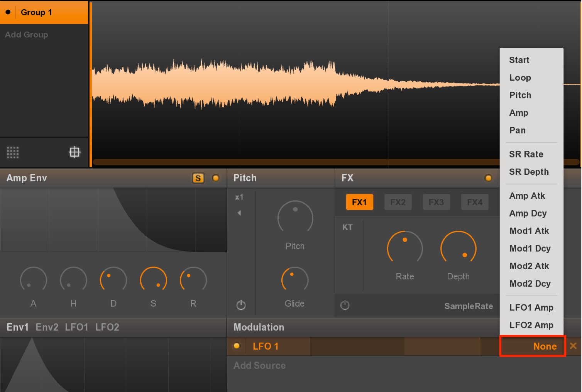The width and height of the screenshot is (582, 392).
Task: Switch to the LFO2 tab
Action: click(107, 327)
